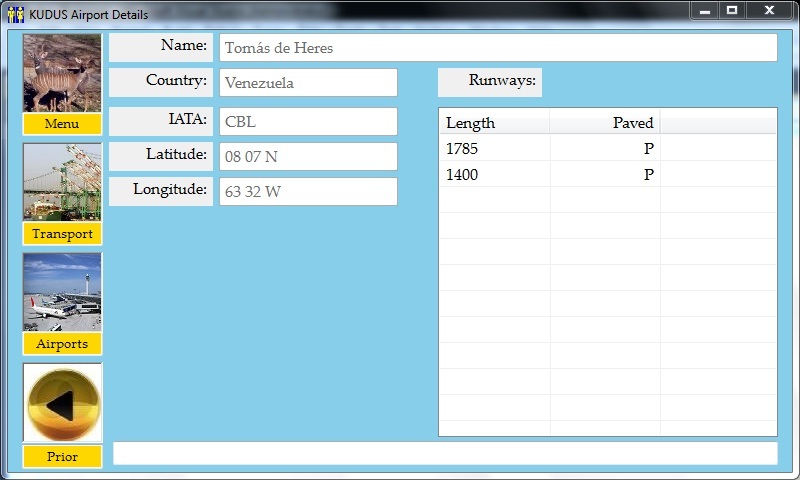Click the golden back arrow icon
Viewport: 800px width, 480px height.
coord(62,404)
